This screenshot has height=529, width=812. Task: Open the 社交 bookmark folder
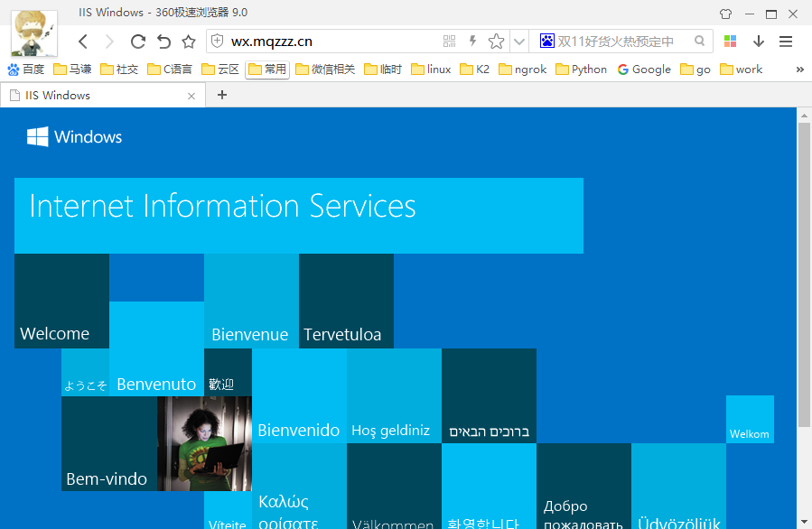point(119,70)
